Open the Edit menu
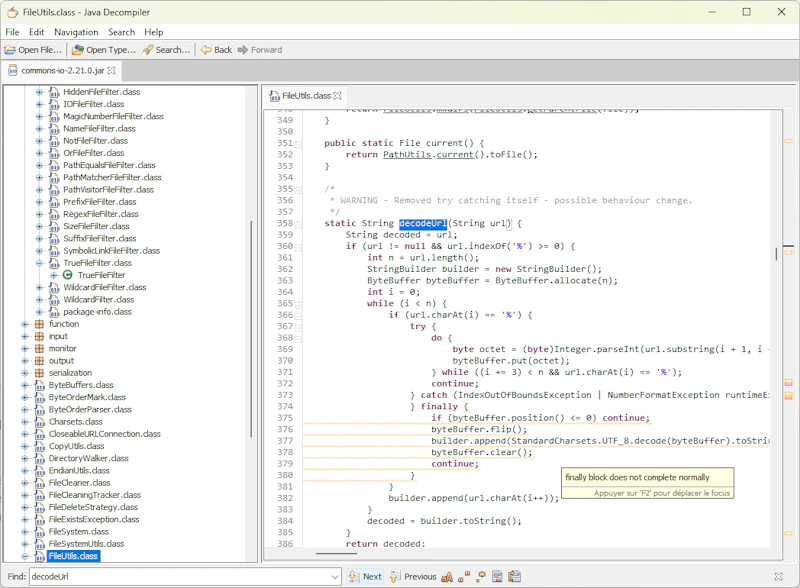800x588 pixels. [x=36, y=32]
